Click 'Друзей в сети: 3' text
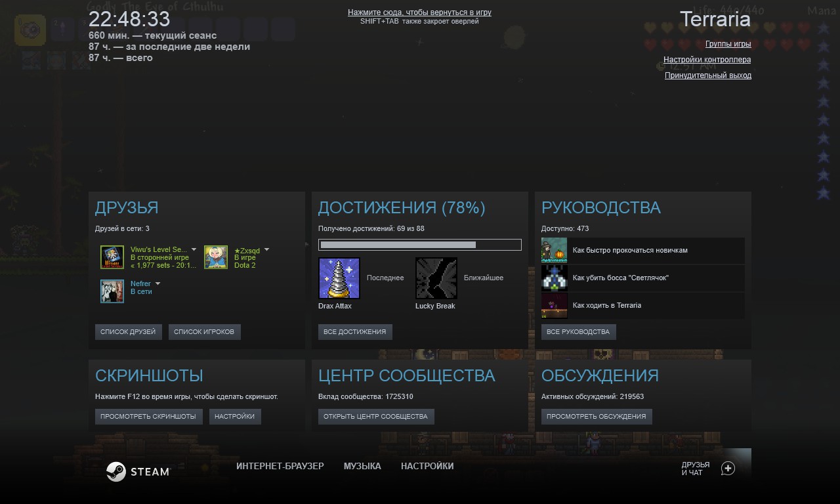 point(122,228)
